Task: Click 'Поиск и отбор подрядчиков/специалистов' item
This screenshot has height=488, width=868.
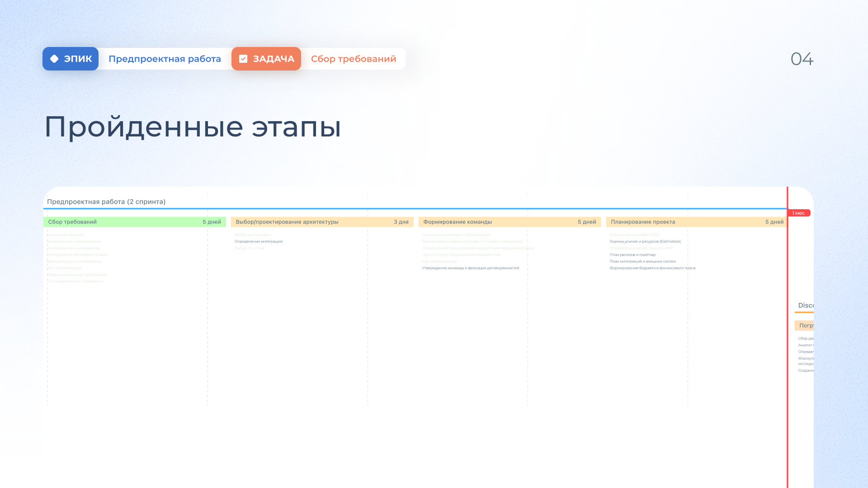Action: (461, 255)
